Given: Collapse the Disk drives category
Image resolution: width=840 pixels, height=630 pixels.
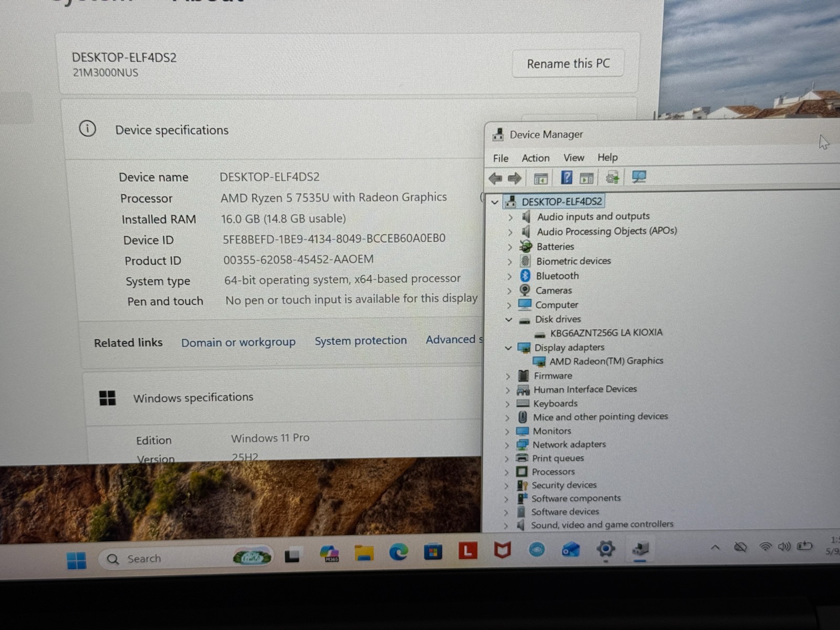Looking at the screenshot, I should [508, 319].
